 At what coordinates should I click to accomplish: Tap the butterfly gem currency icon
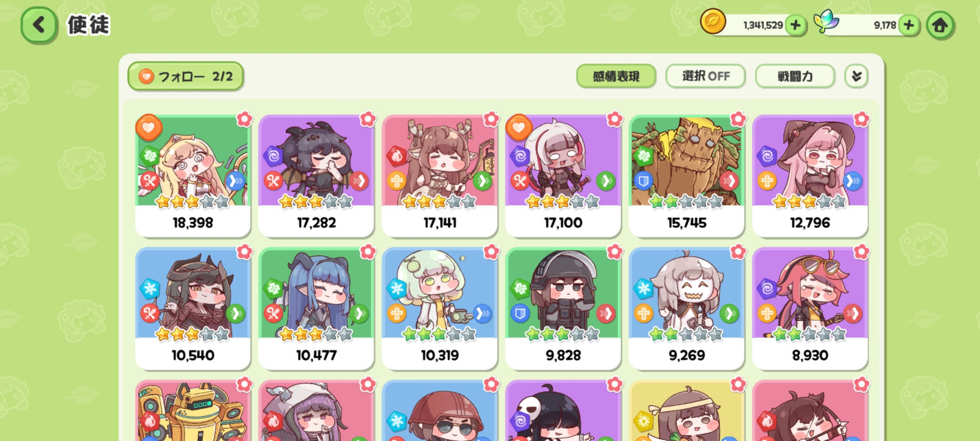(x=826, y=22)
